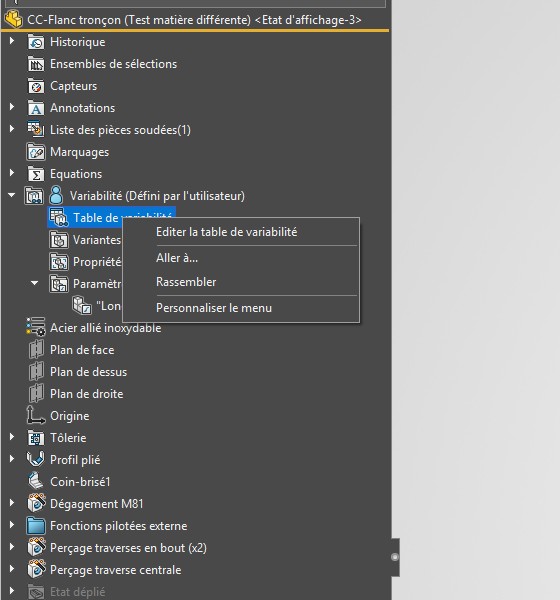The image size is (560, 600).
Task: Select the Plan de face label
Action: pos(82,350)
